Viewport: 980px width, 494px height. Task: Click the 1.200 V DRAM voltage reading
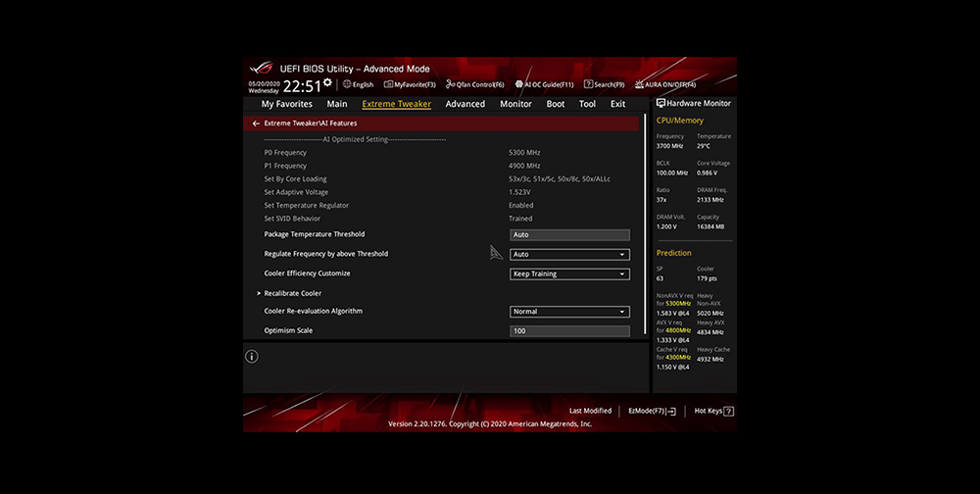pos(666,226)
